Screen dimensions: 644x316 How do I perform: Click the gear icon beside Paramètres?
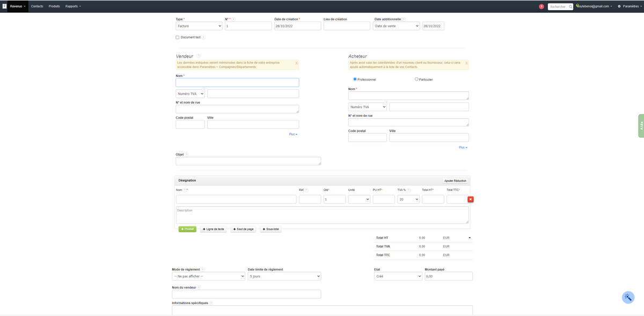click(x=619, y=6)
